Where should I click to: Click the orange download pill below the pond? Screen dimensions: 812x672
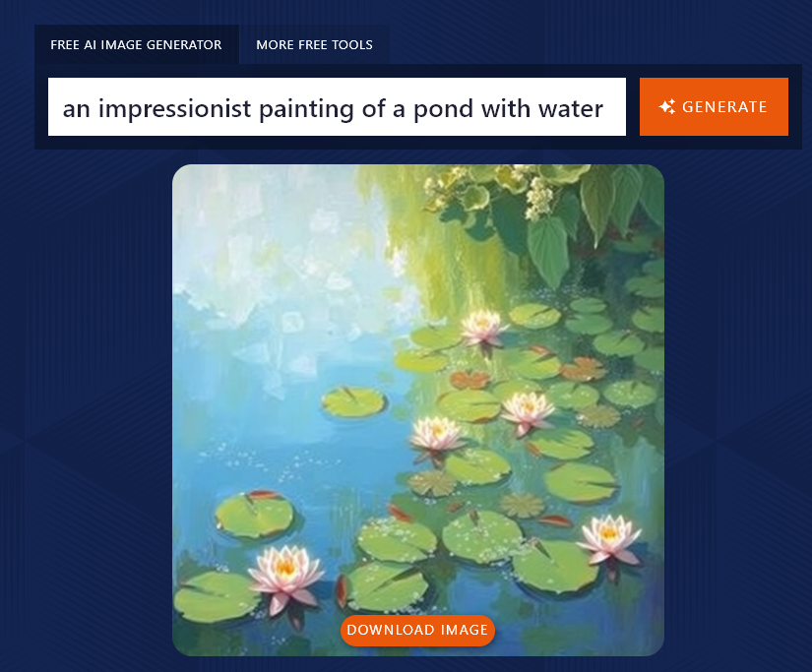[x=417, y=631]
